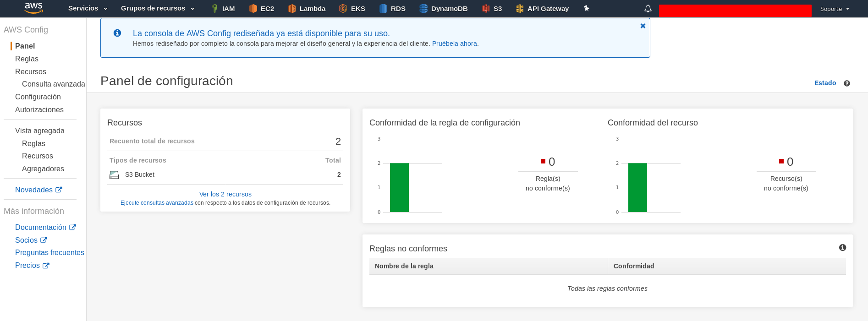Image resolution: width=868 pixels, height=321 pixels.
Task: Open IAM service shortcut
Action: point(223,8)
